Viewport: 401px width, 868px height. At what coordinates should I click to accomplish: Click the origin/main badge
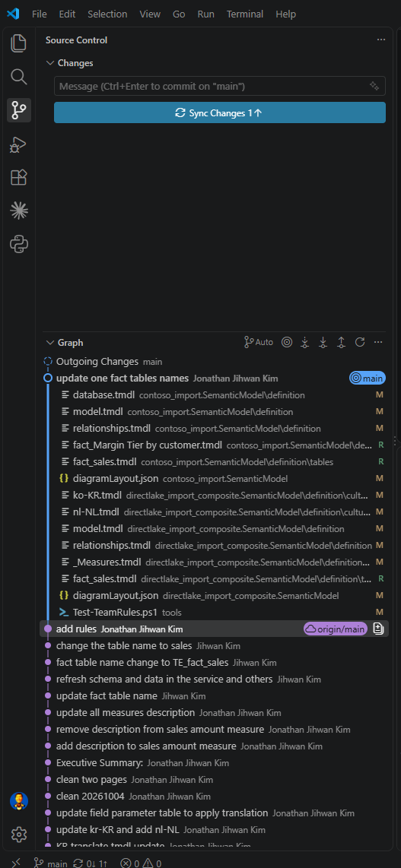[x=335, y=629]
